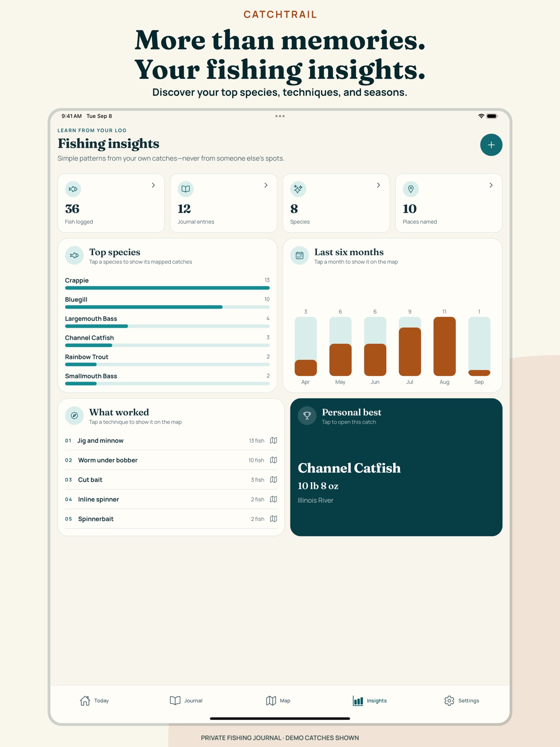Click the calendar icon beside Last six months
Viewport: 560px width, 747px height.
(x=300, y=255)
